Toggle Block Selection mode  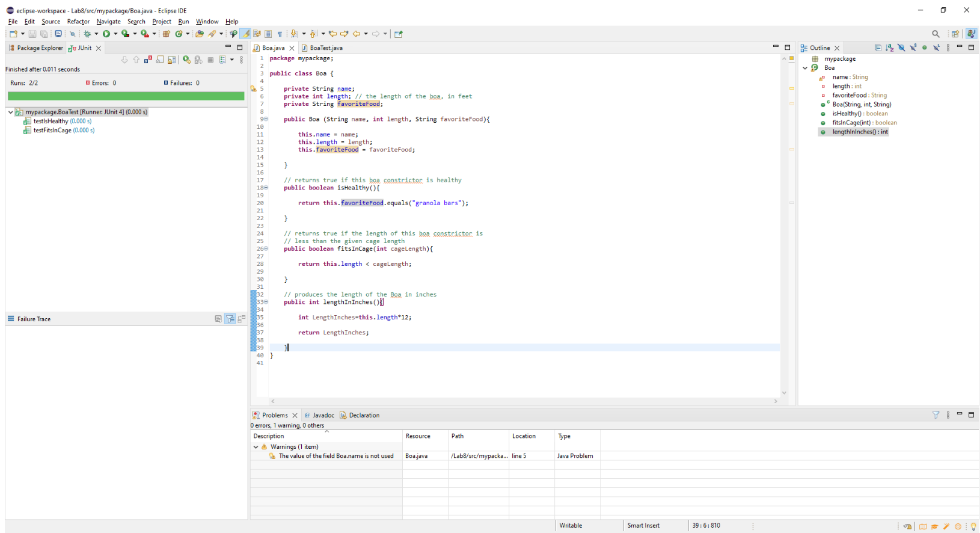point(268,34)
